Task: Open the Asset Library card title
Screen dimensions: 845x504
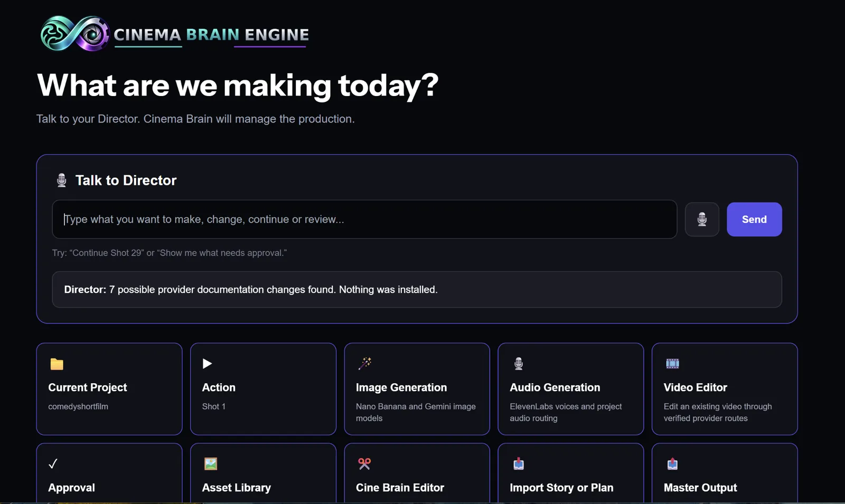Action: coord(237,488)
